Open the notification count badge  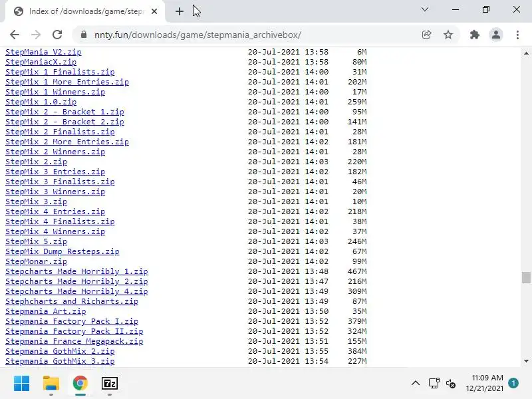(513, 383)
